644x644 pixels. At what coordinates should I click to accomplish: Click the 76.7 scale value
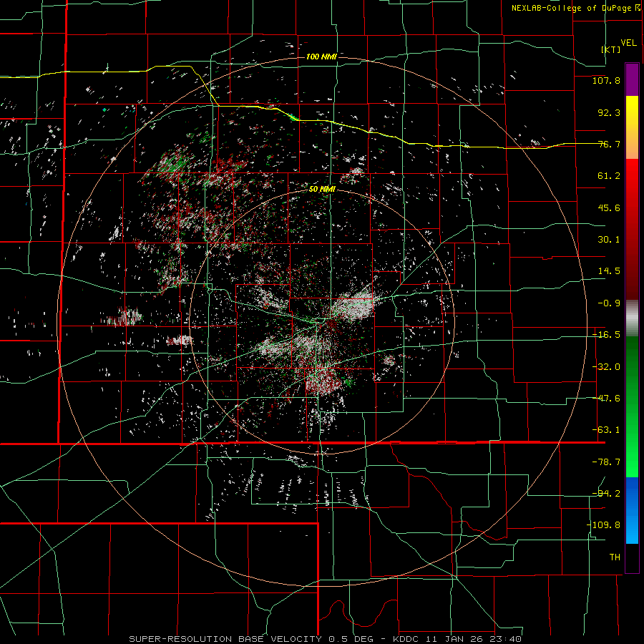609,144
